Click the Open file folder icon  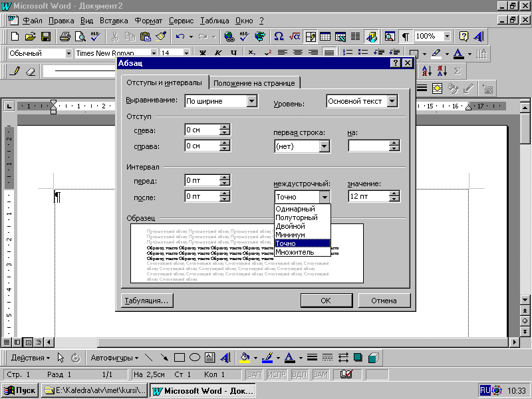30,37
